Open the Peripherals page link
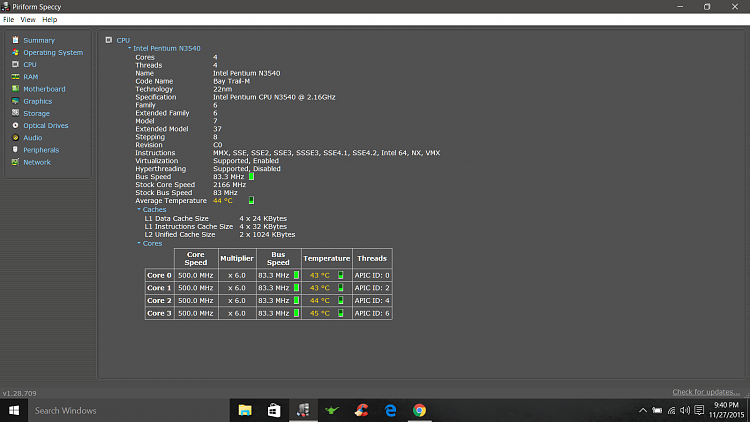 [x=41, y=150]
